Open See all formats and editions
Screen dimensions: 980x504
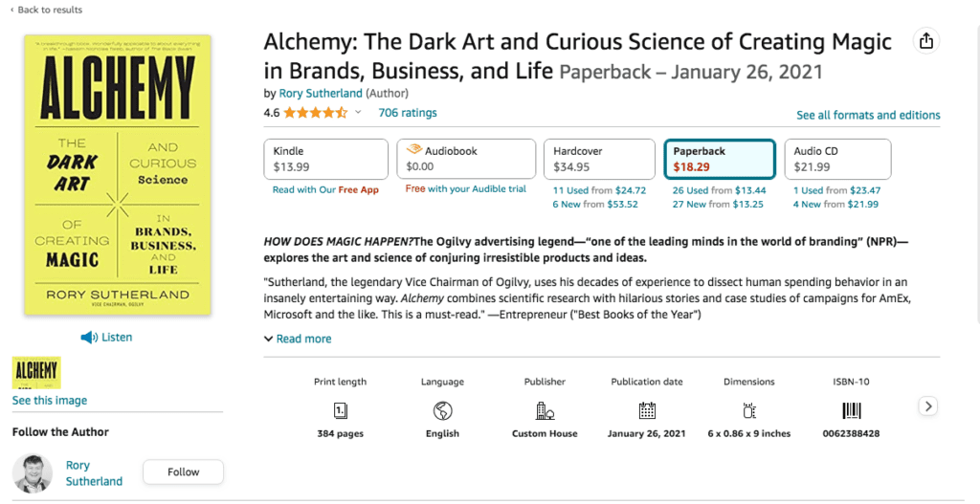[x=868, y=115]
